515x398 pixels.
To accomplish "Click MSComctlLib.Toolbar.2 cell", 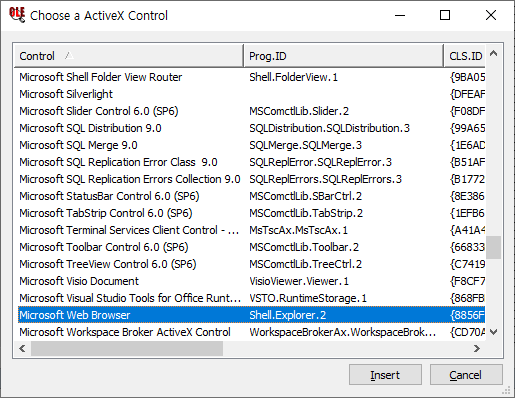I will click(304, 247).
